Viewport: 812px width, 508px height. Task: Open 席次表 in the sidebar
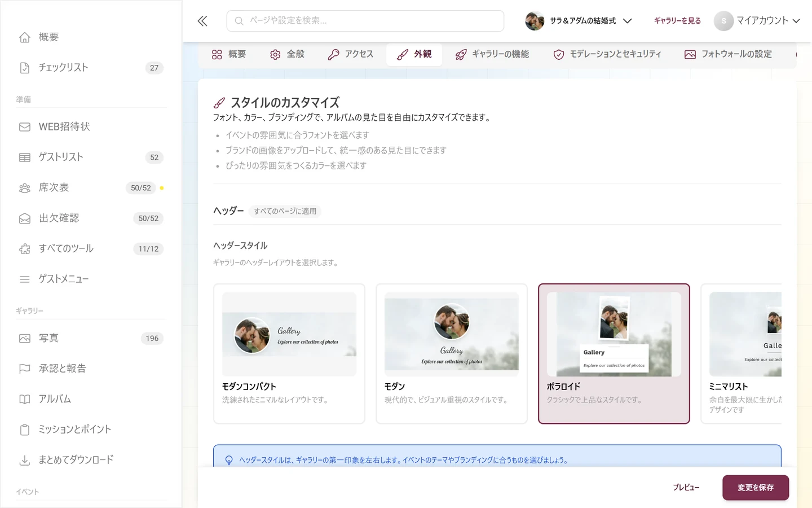point(91,188)
